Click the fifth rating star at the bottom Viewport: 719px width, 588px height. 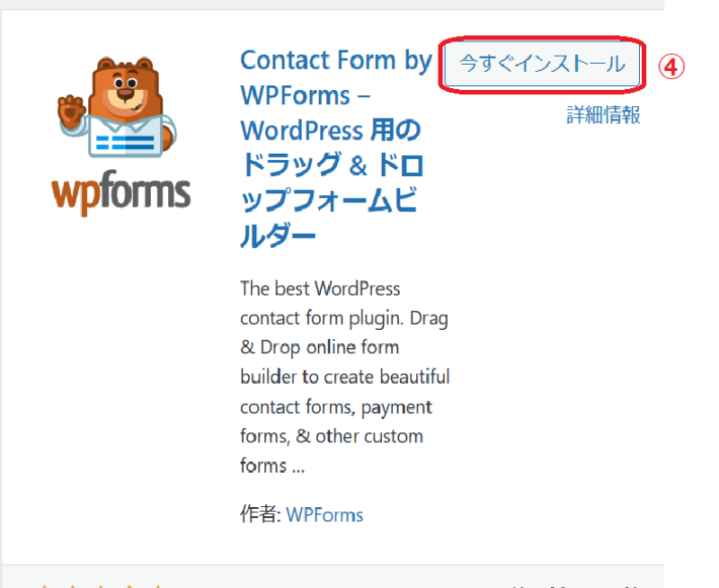[x=158, y=586]
